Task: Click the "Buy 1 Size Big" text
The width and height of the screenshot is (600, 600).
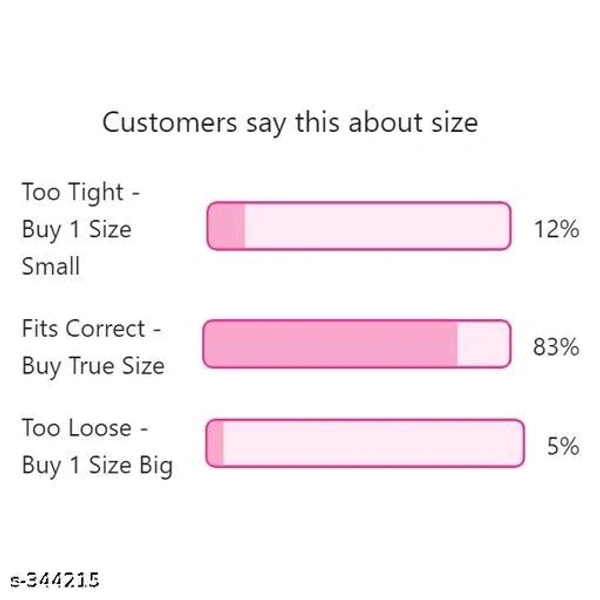Action: coord(96,466)
